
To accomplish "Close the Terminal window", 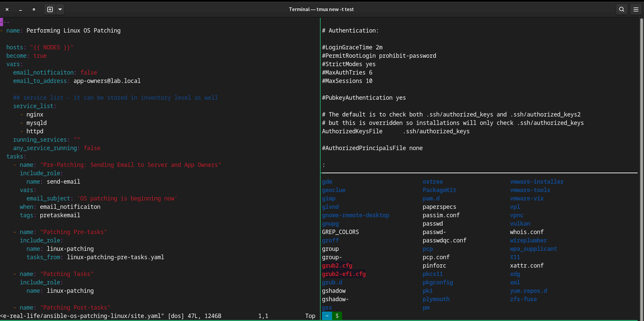I will pyautogui.click(x=7, y=9).
